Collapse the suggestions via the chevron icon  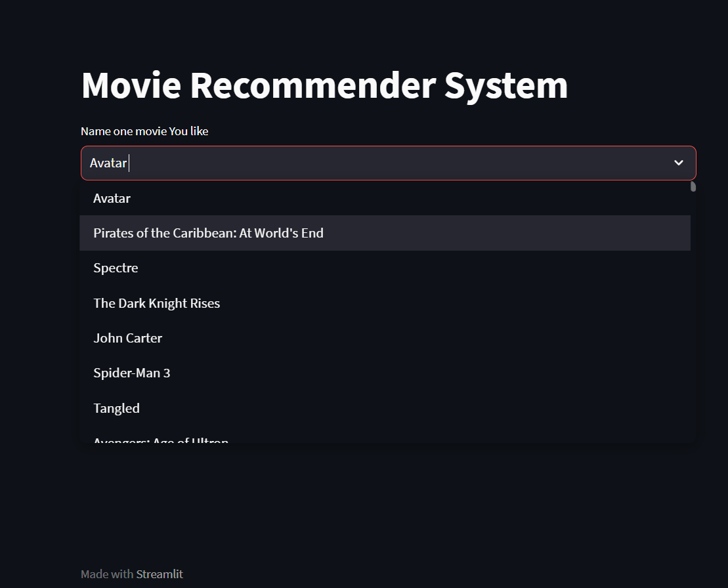pos(678,163)
